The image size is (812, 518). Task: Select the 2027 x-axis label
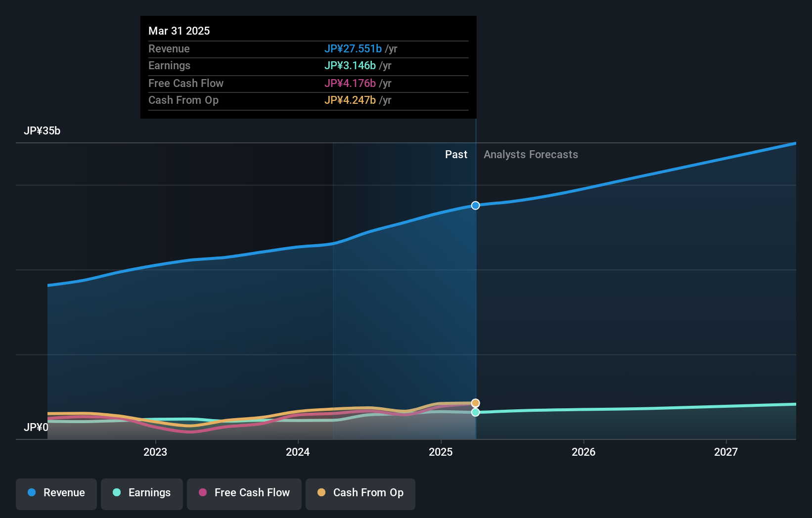tap(726, 452)
